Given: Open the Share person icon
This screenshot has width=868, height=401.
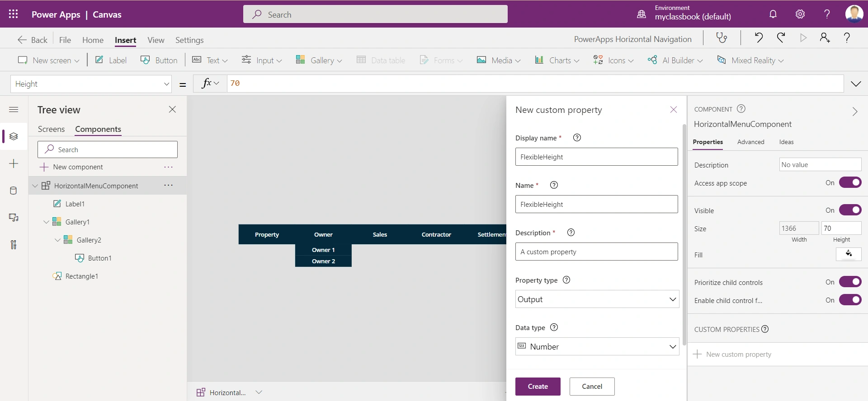Looking at the screenshot, I should pos(825,38).
